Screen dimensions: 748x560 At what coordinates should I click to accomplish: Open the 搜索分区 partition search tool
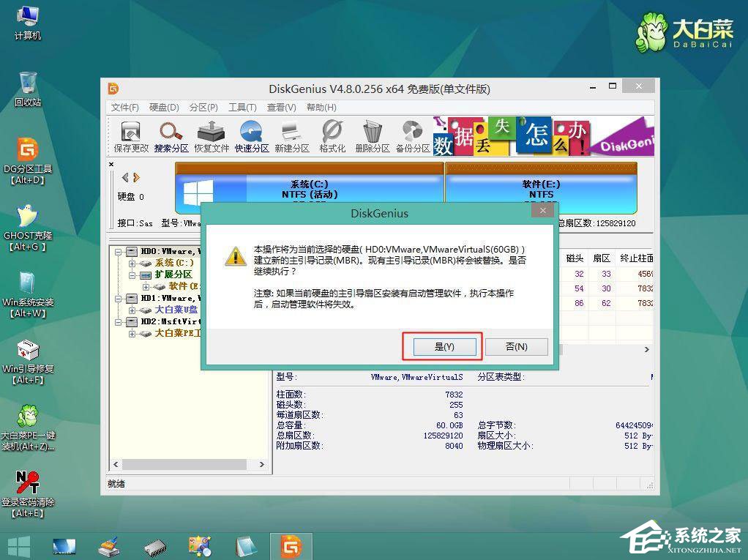pyautogui.click(x=171, y=135)
